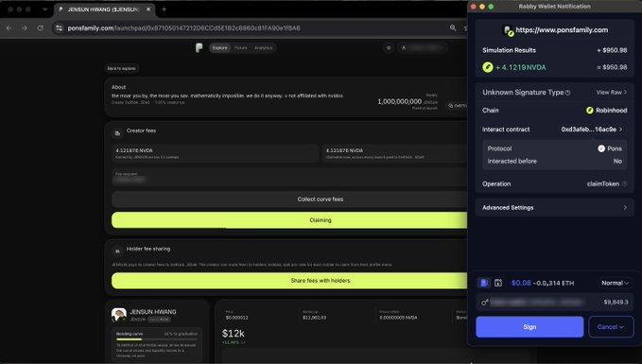The image size is (642, 364).
Task: Click the $9,849.3 account balance
Action: pos(616,303)
